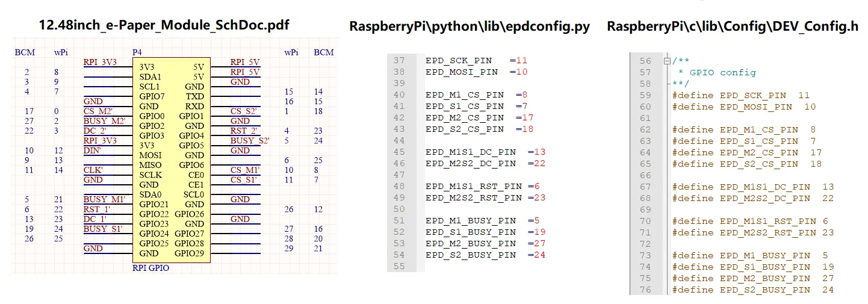This screenshot has width=868, height=304.
Task: Click the MOSI pin name inside the connector
Action: [149, 155]
